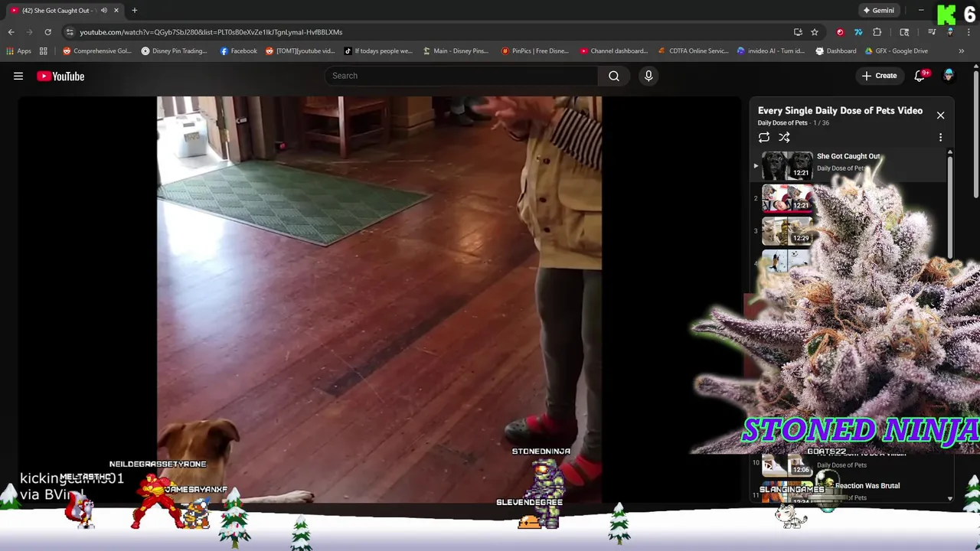
Task: Open the Chrome profile avatar
Action: point(950,32)
